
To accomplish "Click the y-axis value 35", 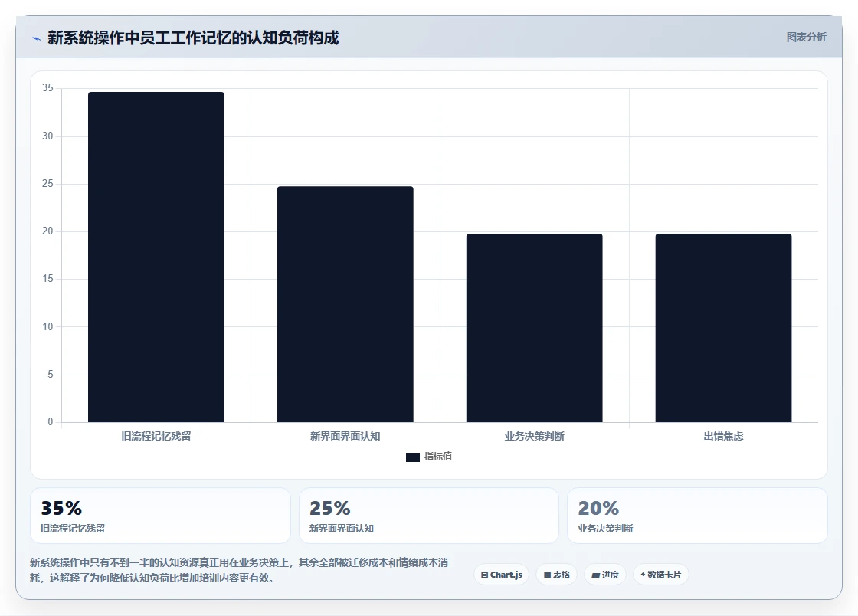I will tap(47, 88).
